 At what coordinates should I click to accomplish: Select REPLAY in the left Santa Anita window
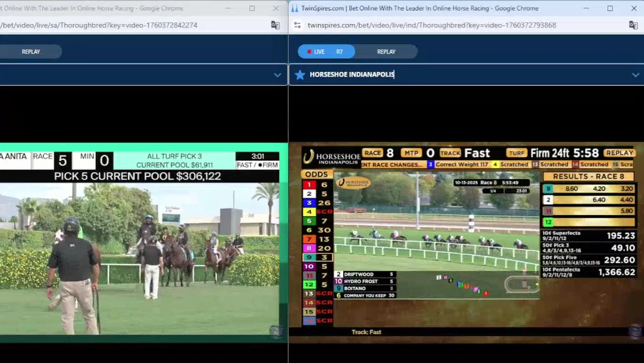tap(31, 51)
